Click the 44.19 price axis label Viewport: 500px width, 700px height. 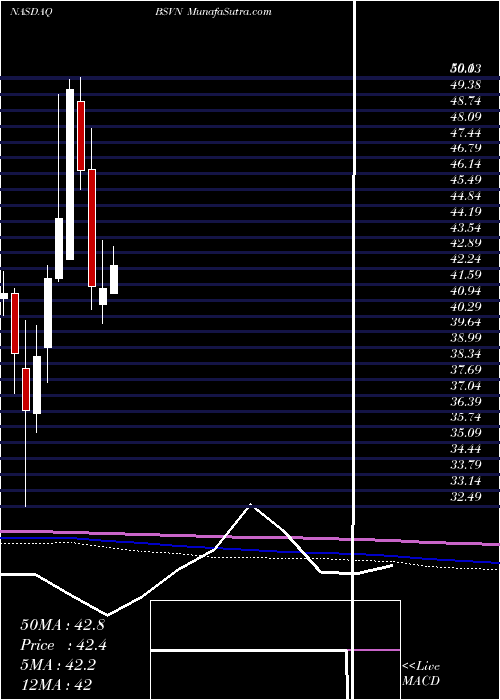[x=466, y=212]
